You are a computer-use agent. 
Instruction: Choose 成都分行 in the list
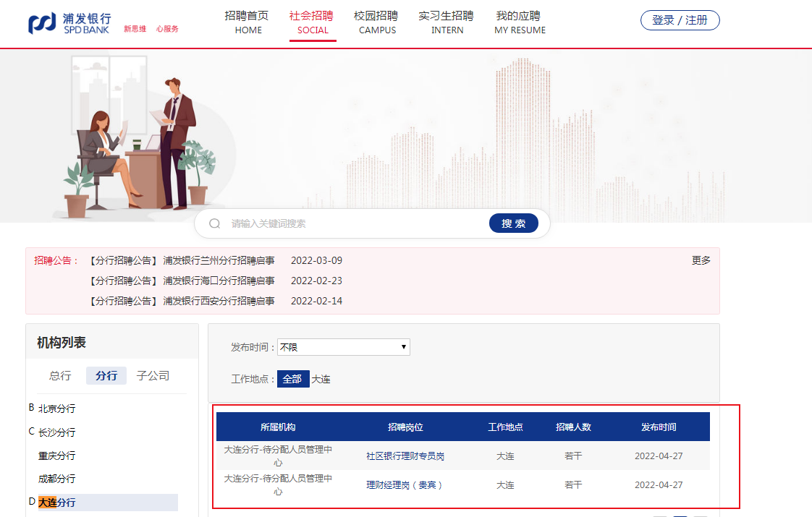point(57,479)
